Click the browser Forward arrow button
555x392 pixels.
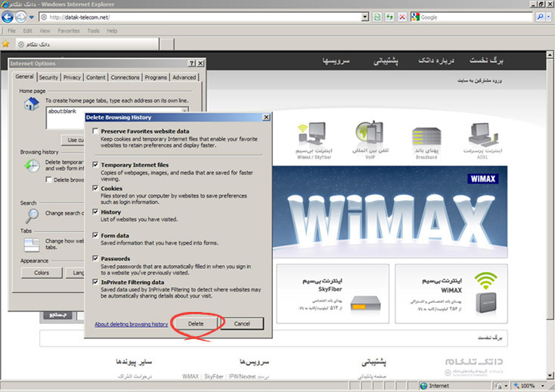tap(21, 17)
